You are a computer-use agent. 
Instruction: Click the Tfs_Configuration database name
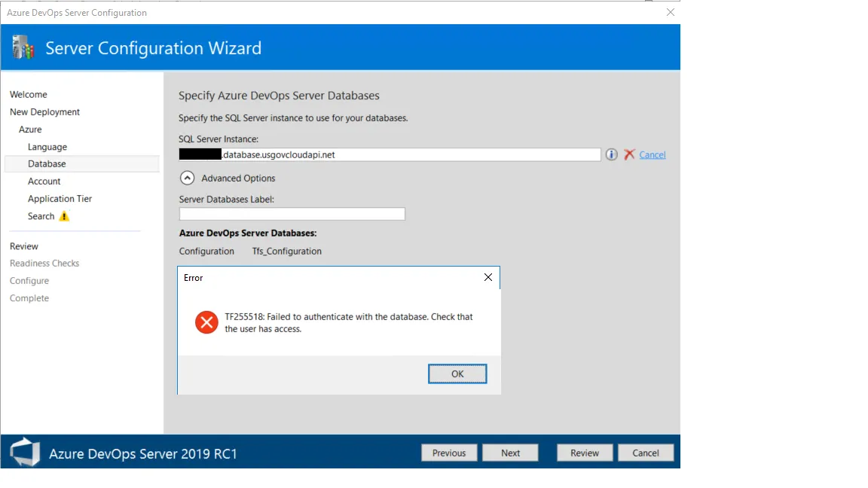point(287,252)
